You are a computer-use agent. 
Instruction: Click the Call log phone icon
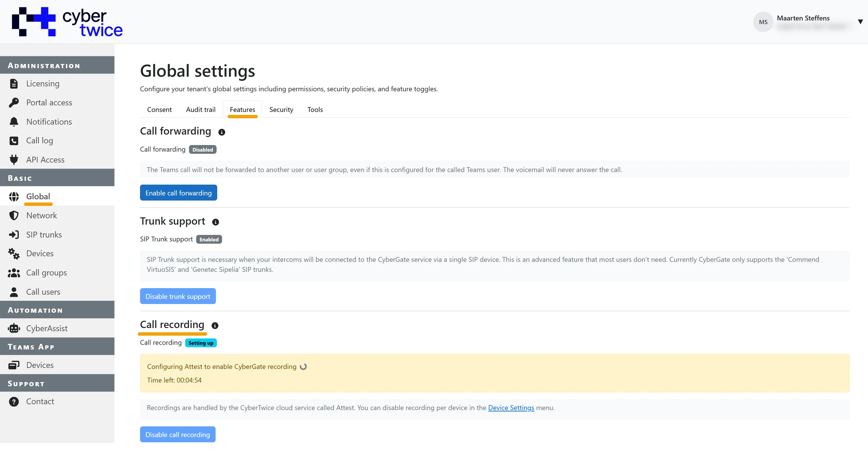pyautogui.click(x=14, y=141)
